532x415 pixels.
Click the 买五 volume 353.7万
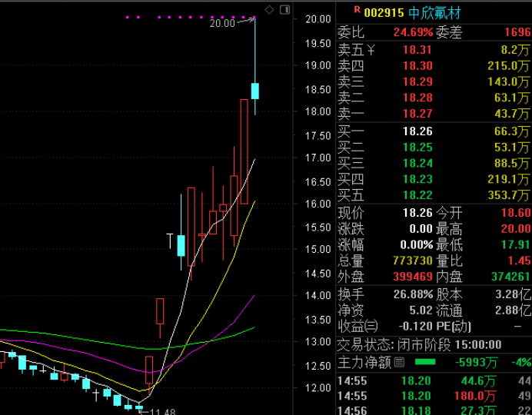508,195
